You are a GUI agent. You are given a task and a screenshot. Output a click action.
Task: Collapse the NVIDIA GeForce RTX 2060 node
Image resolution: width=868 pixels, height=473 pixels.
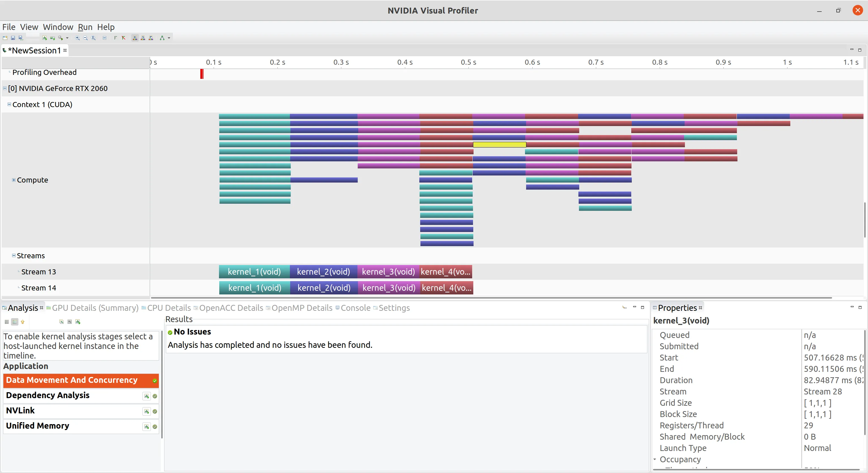pyautogui.click(x=5, y=88)
